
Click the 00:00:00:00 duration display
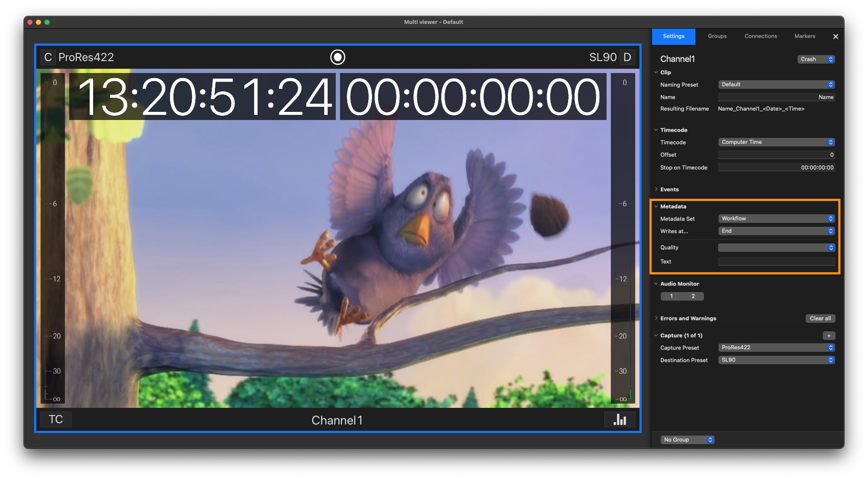tap(473, 97)
